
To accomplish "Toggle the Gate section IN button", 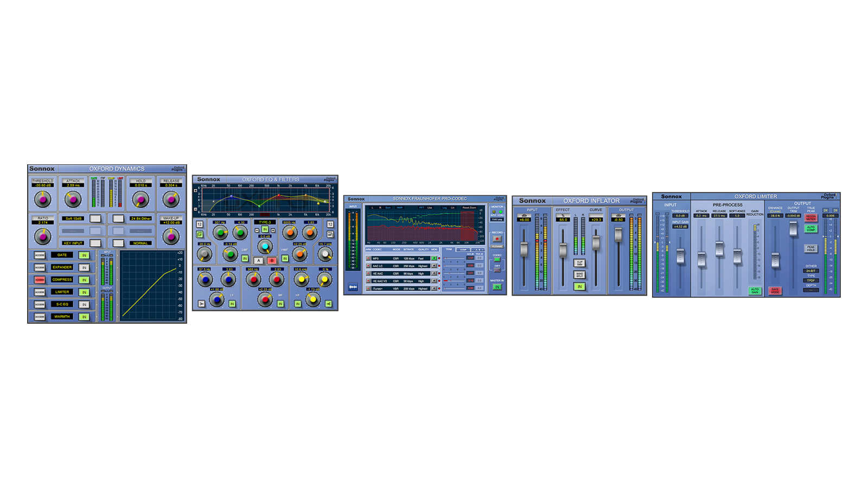I will coord(84,255).
